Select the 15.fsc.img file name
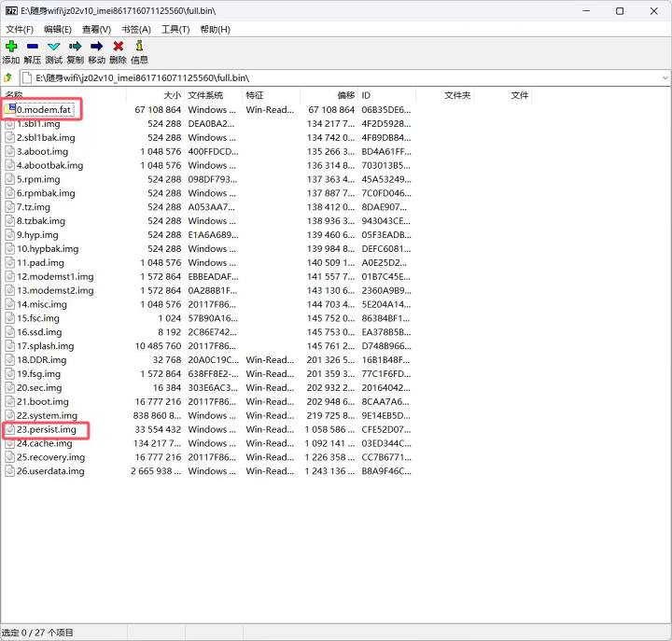 (38, 318)
